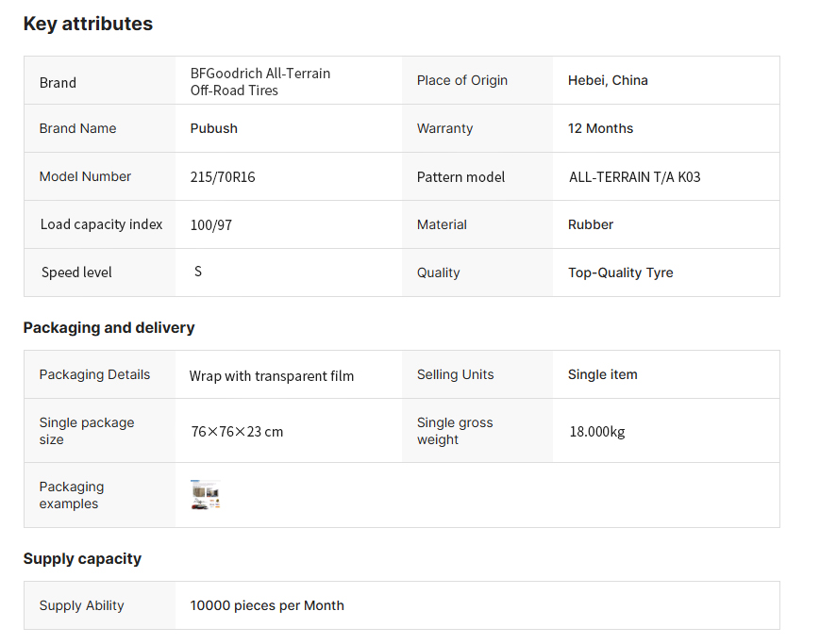Select the 76×76×23 cm package size
This screenshot has width=820, height=644.
[x=237, y=432]
